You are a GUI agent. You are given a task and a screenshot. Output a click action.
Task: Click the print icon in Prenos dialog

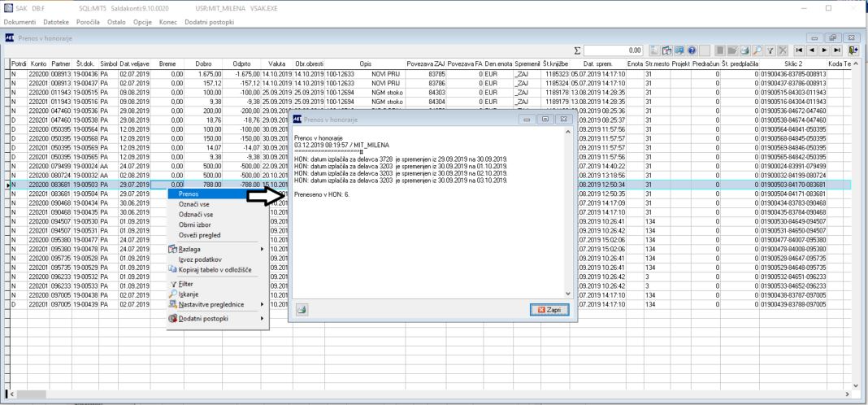(302, 311)
